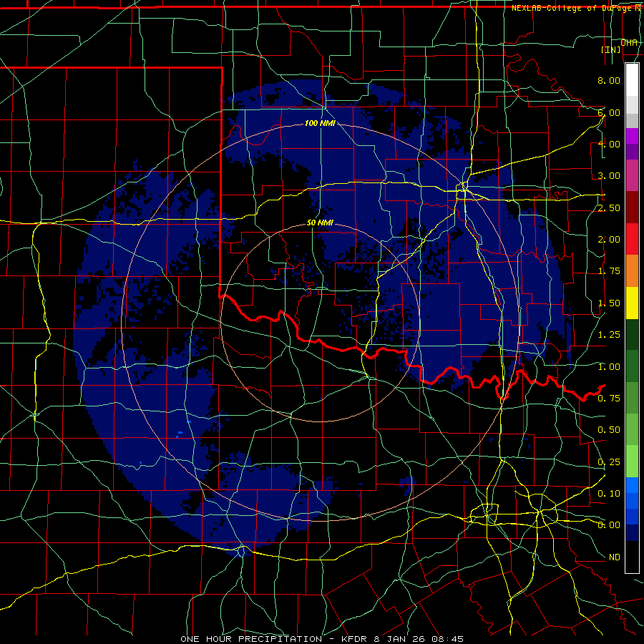Click the 4.00 legend value
This screenshot has width=644, height=644.
[609, 144]
